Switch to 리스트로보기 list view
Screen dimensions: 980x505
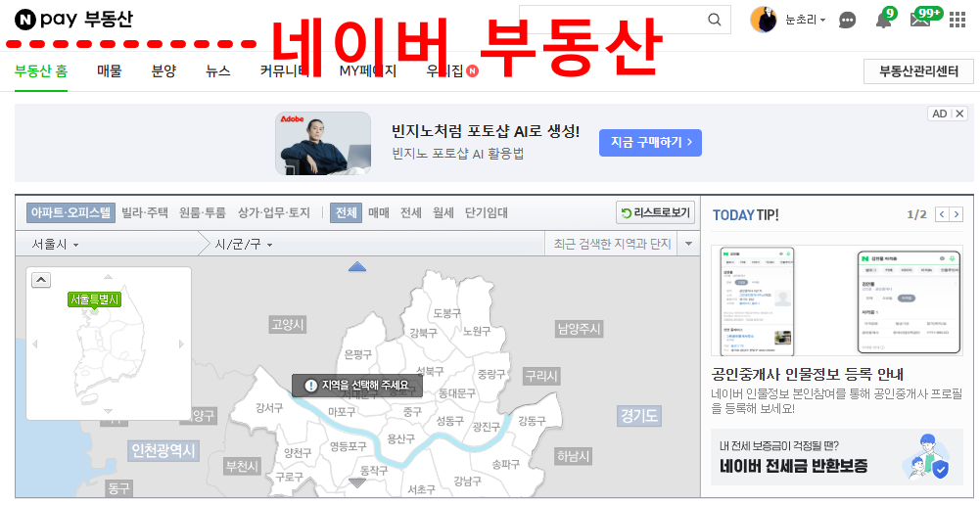[656, 212]
